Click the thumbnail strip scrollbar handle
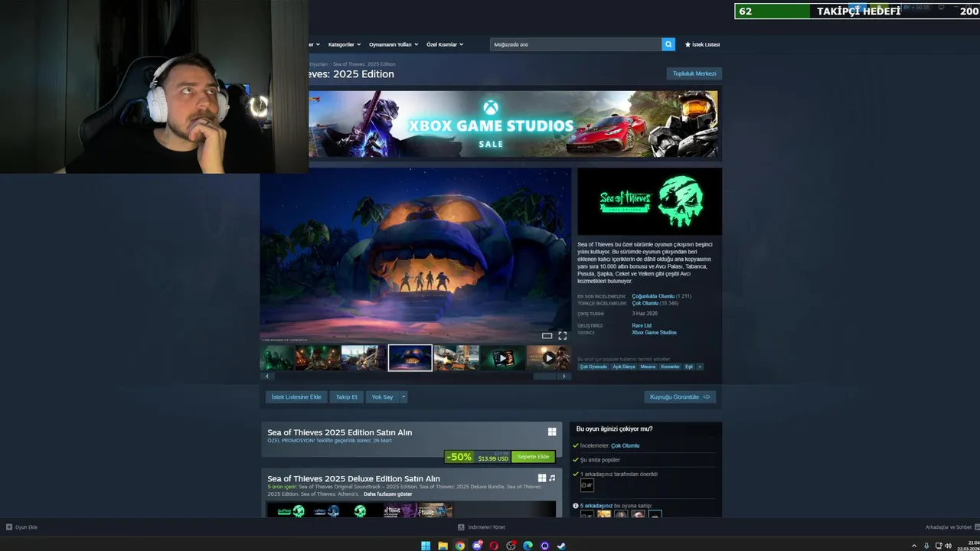The image size is (980, 551). [x=544, y=376]
